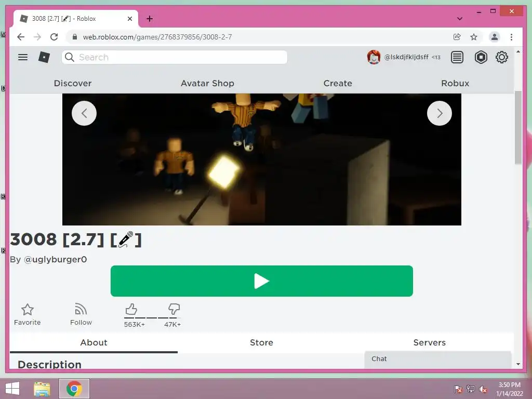Switch to the Servers tab
Screen dimensions: 532x399
pos(429,342)
